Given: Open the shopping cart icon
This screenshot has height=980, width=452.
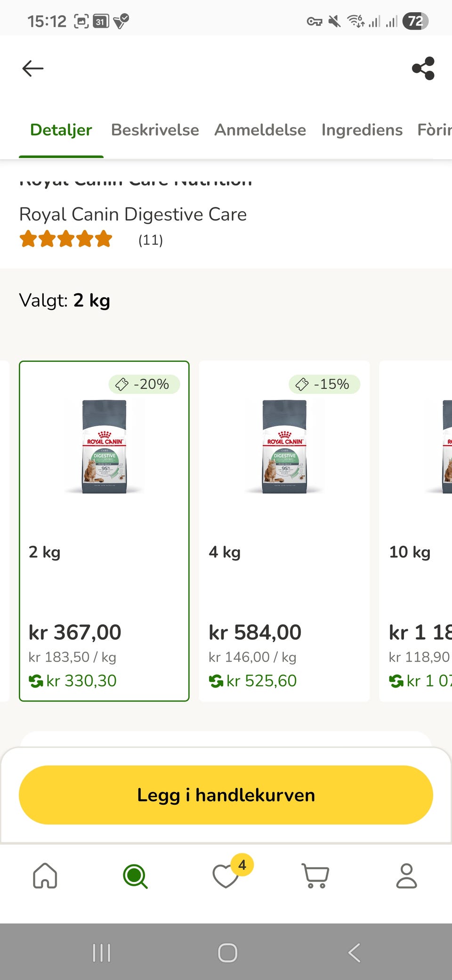Looking at the screenshot, I should point(315,876).
